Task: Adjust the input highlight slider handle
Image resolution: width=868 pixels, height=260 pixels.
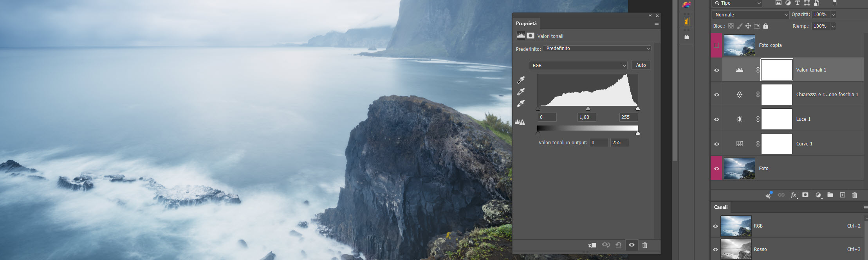Action: point(638,109)
